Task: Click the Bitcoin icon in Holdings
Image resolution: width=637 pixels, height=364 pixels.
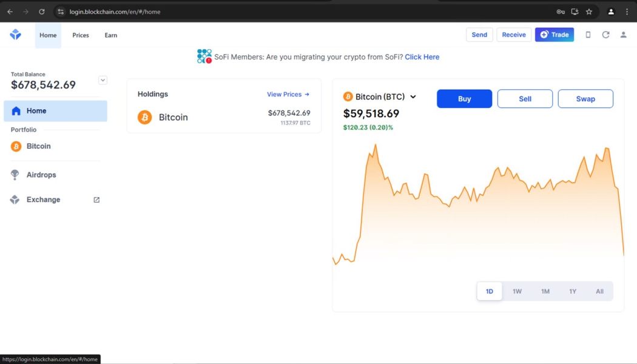Action: pos(144,117)
